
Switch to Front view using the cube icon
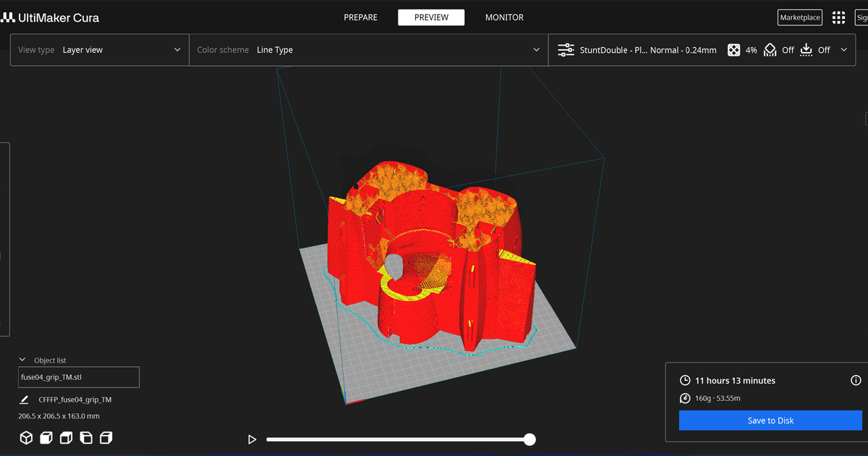point(46,438)
